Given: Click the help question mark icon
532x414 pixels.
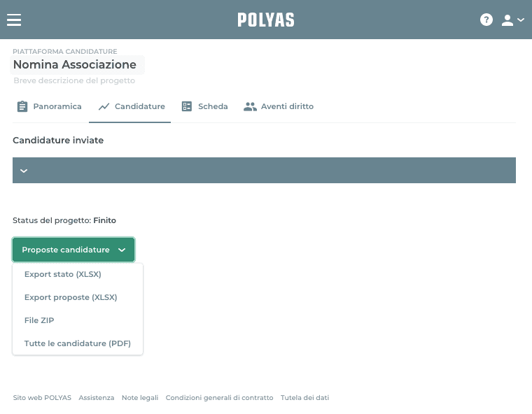Looking at the screenshot, I should (x=486, y=20).
